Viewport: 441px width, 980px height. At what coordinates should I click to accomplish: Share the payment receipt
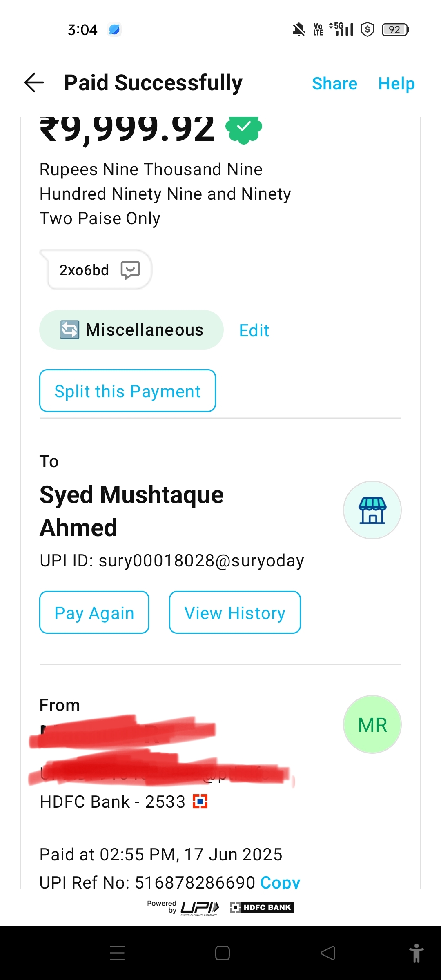tap(334, 84)
